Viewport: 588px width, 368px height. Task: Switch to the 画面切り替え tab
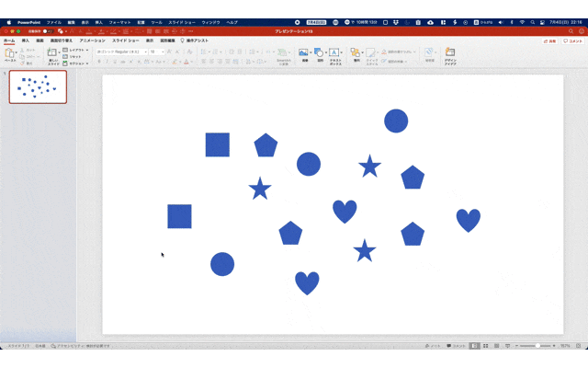(62, 40)
